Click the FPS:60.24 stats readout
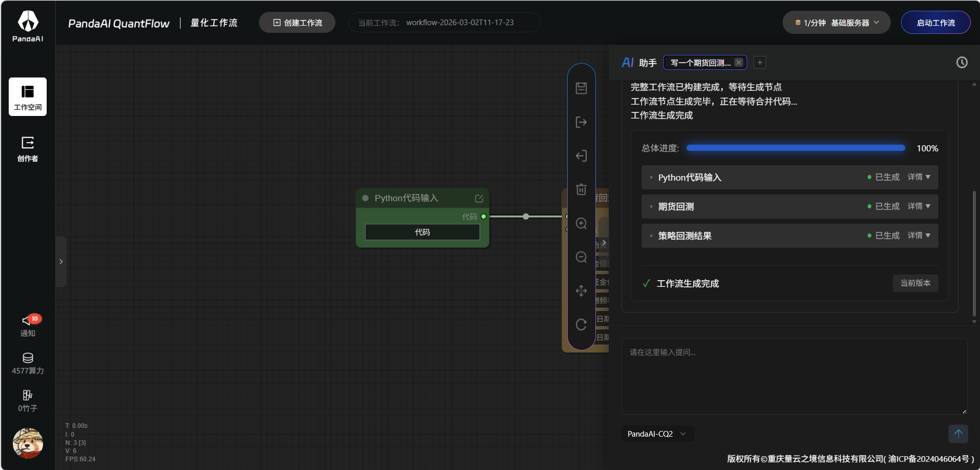Image resolution: width=980 pixels, height=470 pixels. pos(80,459)
